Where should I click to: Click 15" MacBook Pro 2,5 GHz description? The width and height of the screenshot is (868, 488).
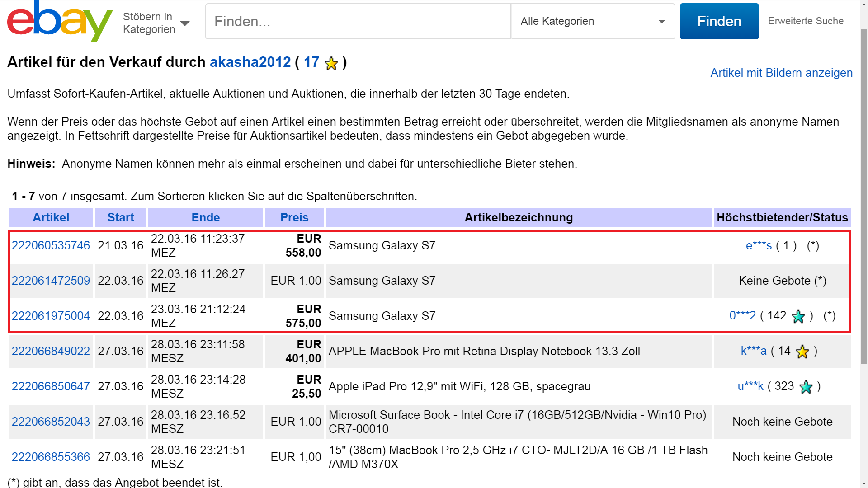pos(518,457)
